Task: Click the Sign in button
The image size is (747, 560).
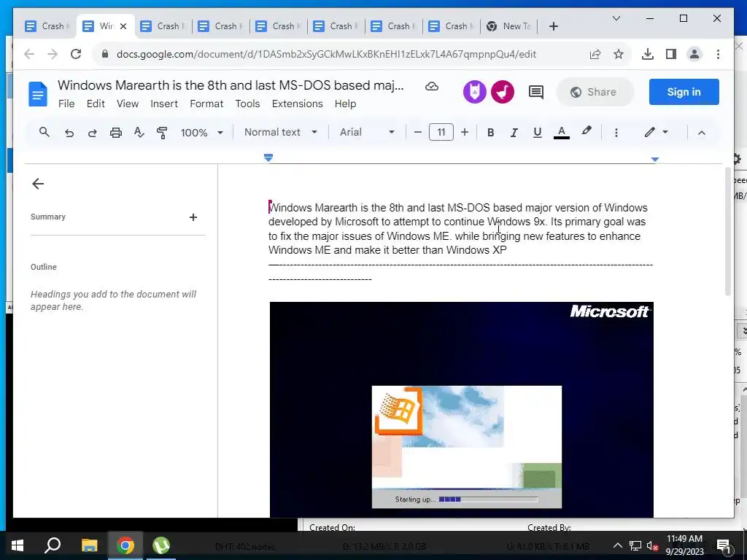Action: pos(684,92)
